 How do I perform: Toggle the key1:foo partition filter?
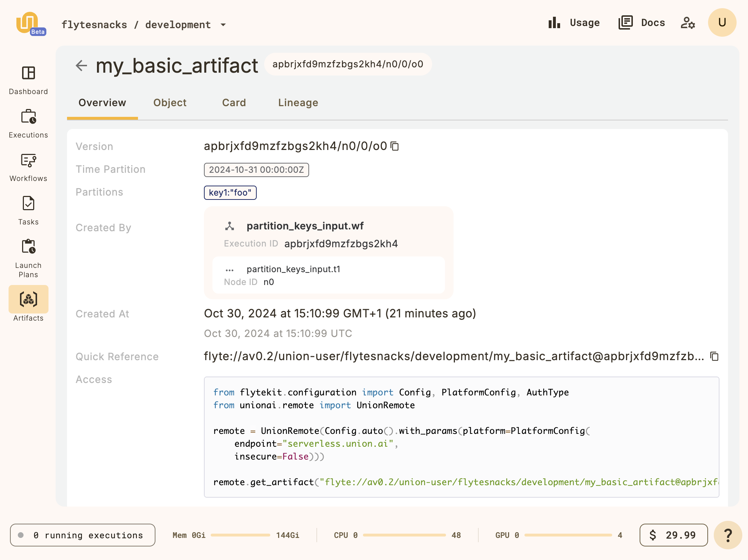click(x=230, y=192)
